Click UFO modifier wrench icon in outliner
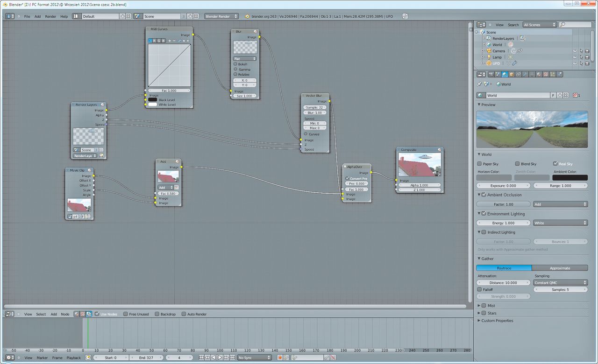The image size is (598, 364). click(514, 63)
